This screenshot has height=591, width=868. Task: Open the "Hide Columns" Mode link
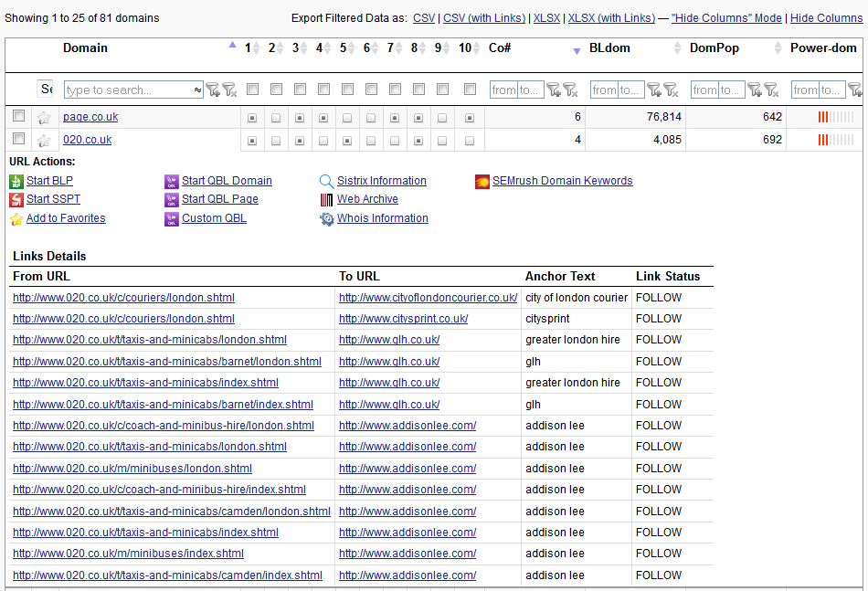pyautogui.click(x=727, y=18)
